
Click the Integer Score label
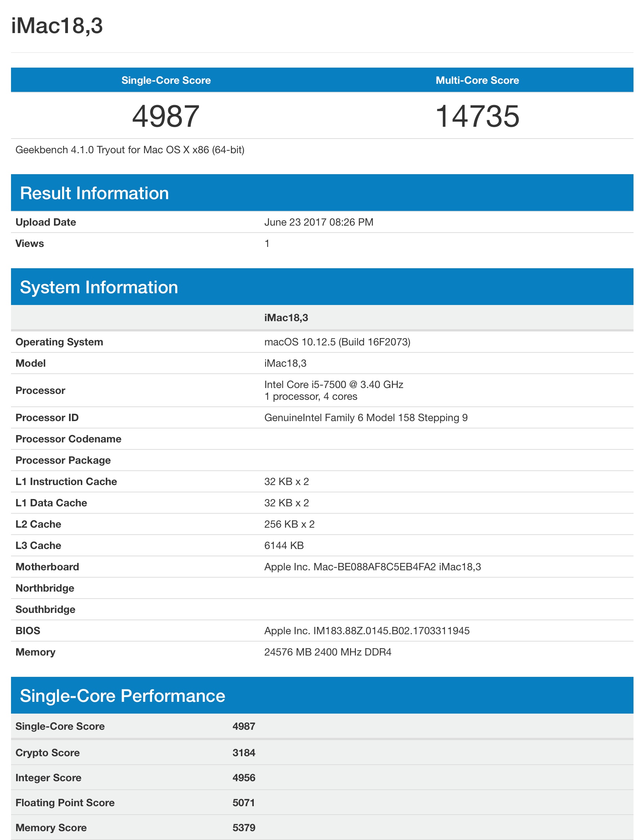[48, 778]
